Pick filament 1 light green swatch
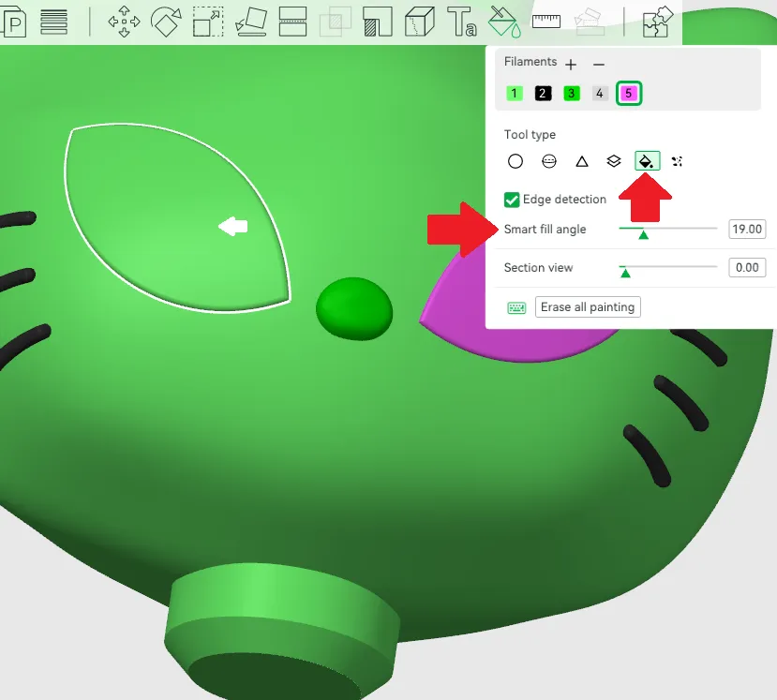 pos(515,93)
